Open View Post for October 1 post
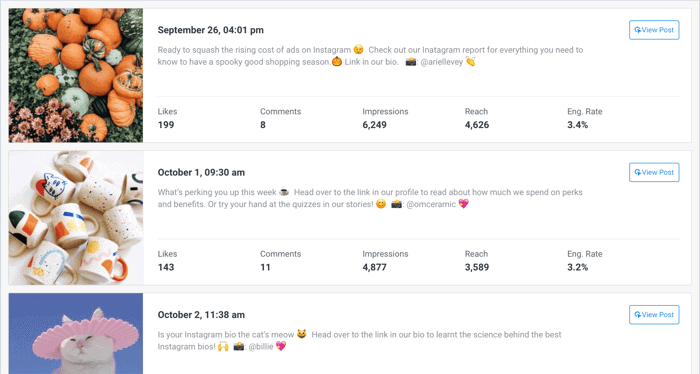700x374 pixels. pos(654,172)
